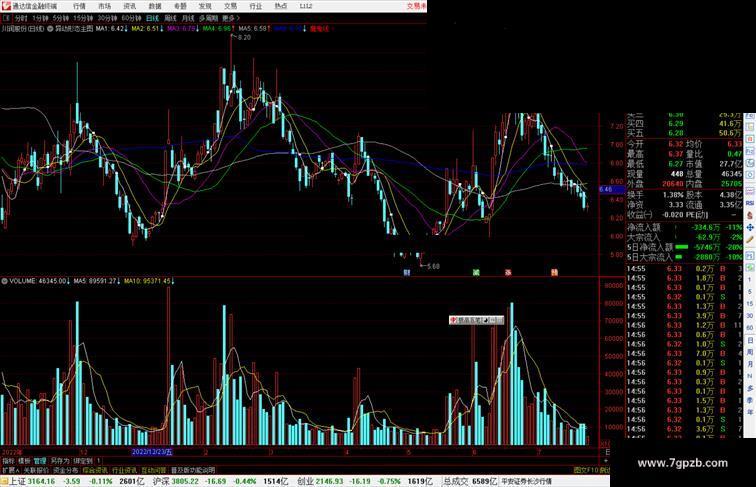Click the 模板 button
This screenshot has height=487, width=756.
point(24,461)
